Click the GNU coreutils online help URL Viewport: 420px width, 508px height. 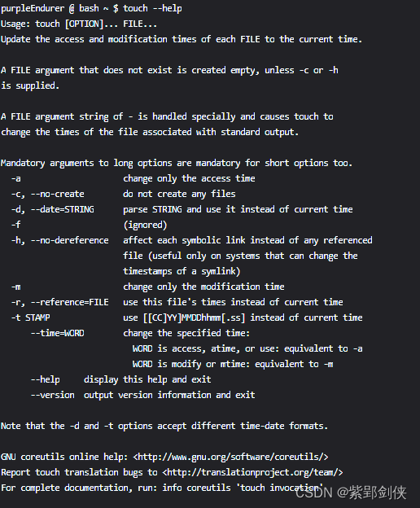pos(230,457)
